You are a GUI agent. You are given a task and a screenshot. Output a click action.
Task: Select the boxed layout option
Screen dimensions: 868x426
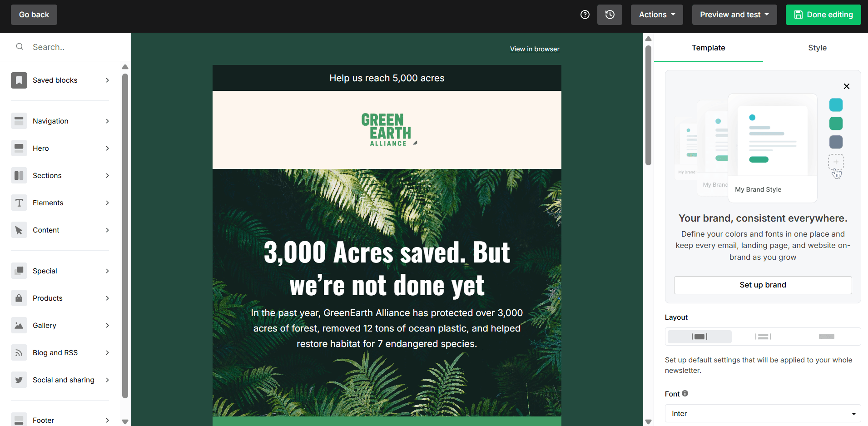coord(699,337)
